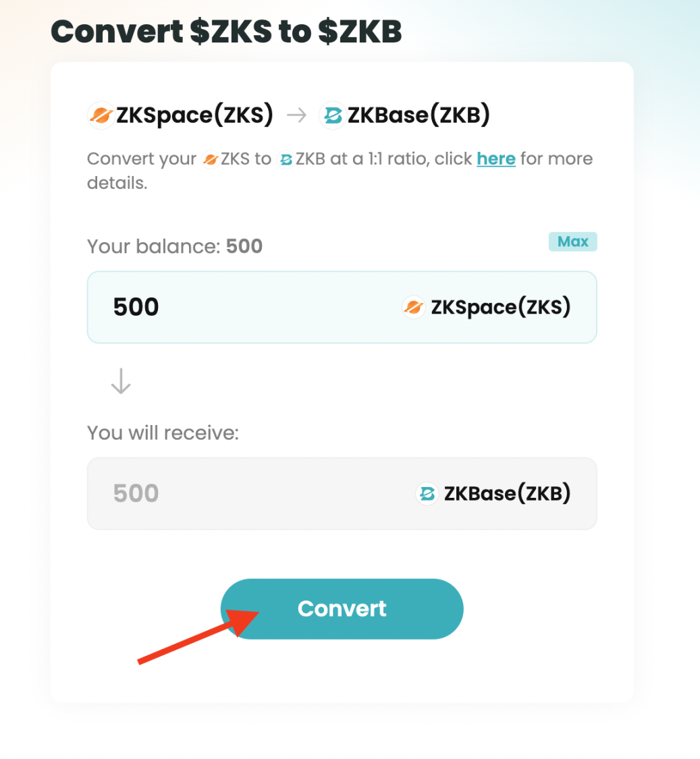Click the ZKBase icon inside the receive box
The image size is (700, 759).
click(x=427, y=494)
